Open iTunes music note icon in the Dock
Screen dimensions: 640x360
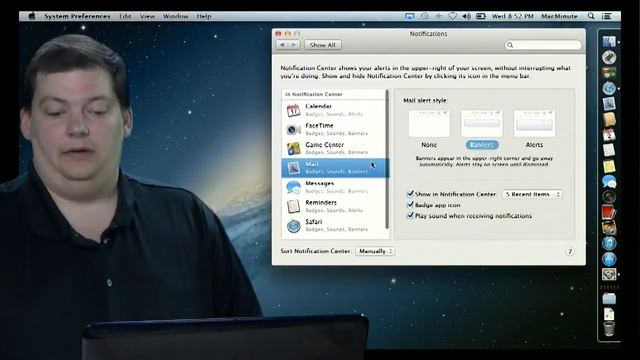pyautogui.click(x=609, y=243)
